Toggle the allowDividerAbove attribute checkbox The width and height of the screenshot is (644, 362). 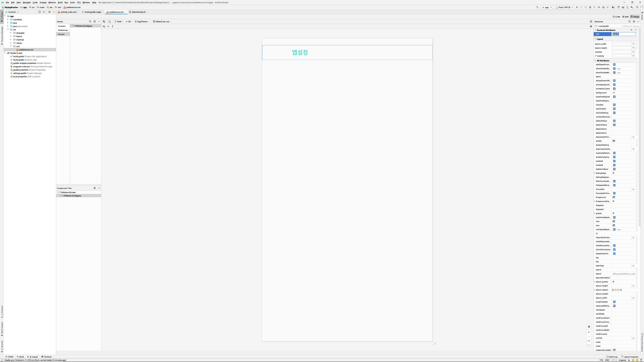click(614, 69)
